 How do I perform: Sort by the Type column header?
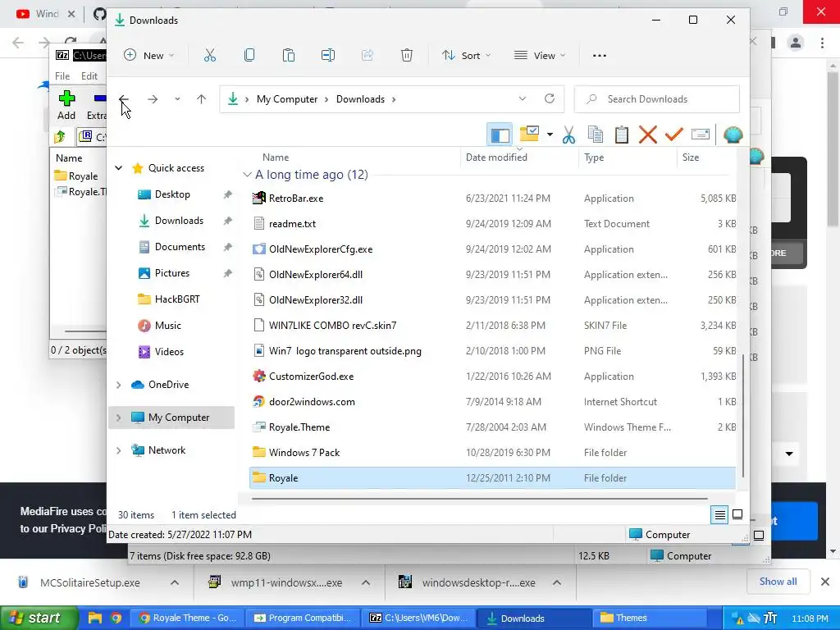tap(594, 157)
